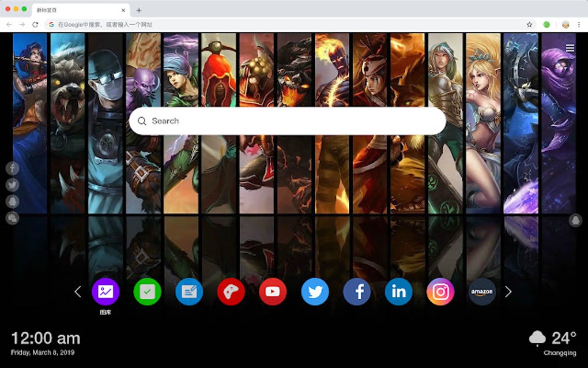Open the browser profile avatar
The height and width of the screenshot is (368, 588).
pyautogui.click(x=566, y=25)
